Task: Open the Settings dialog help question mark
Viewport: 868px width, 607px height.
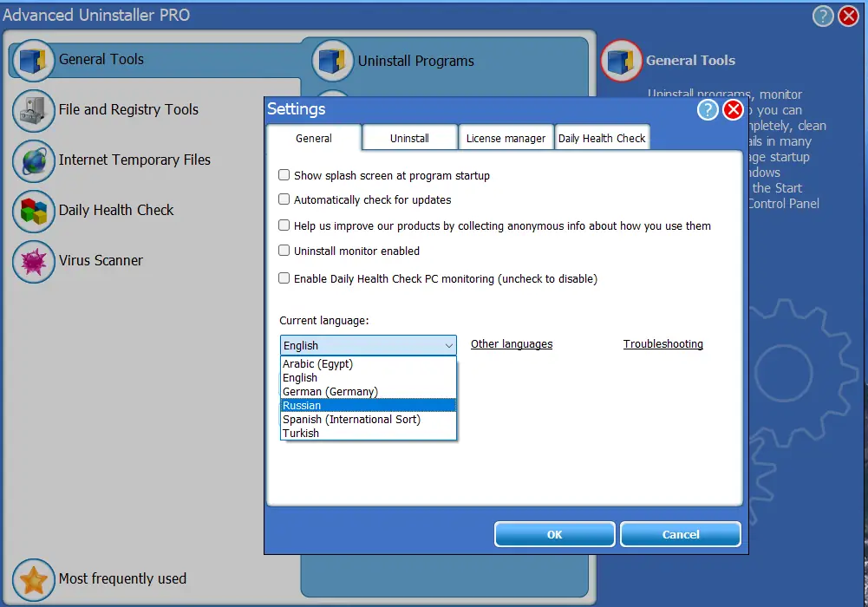Action: pos(707,109)
